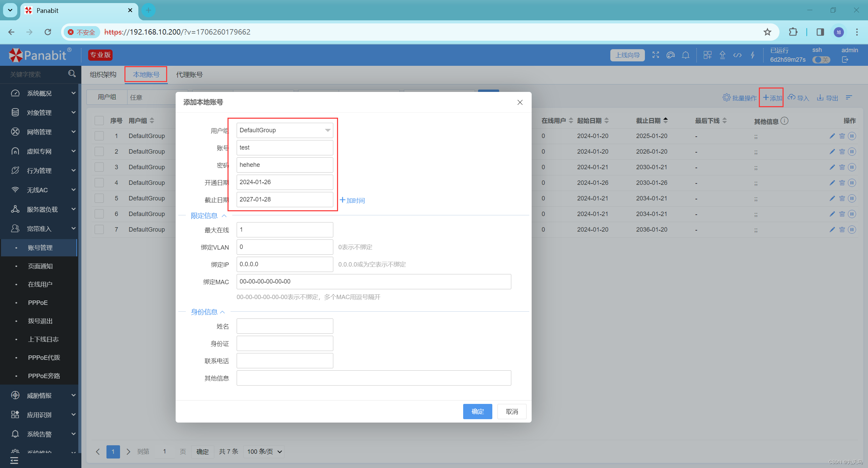
Task: Open the 100 条/页 page size dropdown
Action: coord(264,451)
